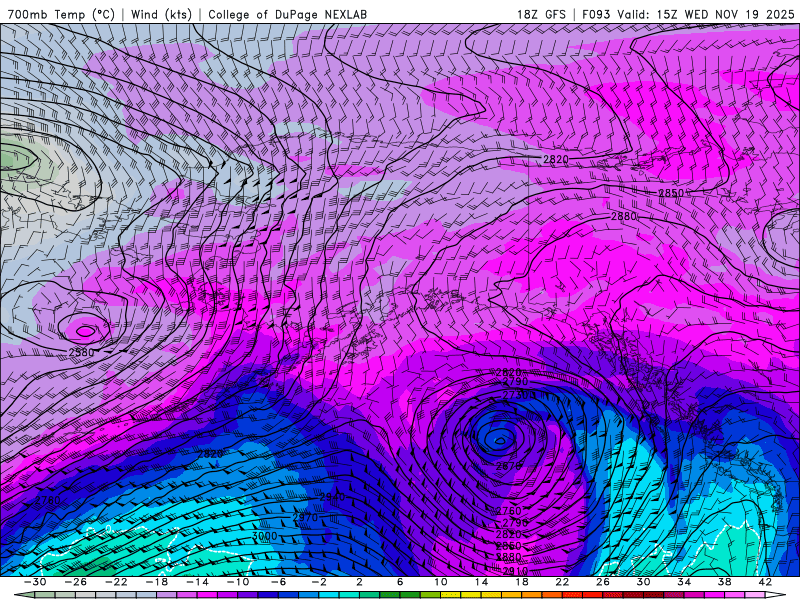Click the -6 color scale value
Image resolution: width=800 pixels, height=600 pixels.
[x=278, y=582]
